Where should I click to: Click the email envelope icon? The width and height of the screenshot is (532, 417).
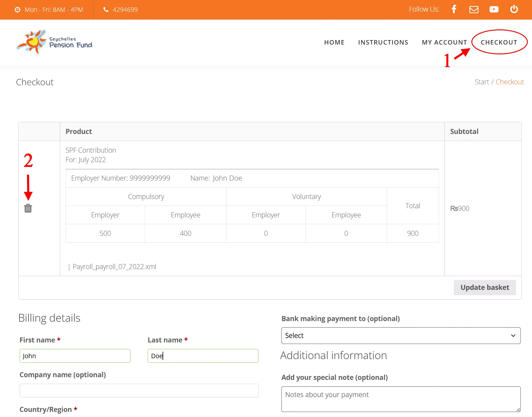[474, 10]
